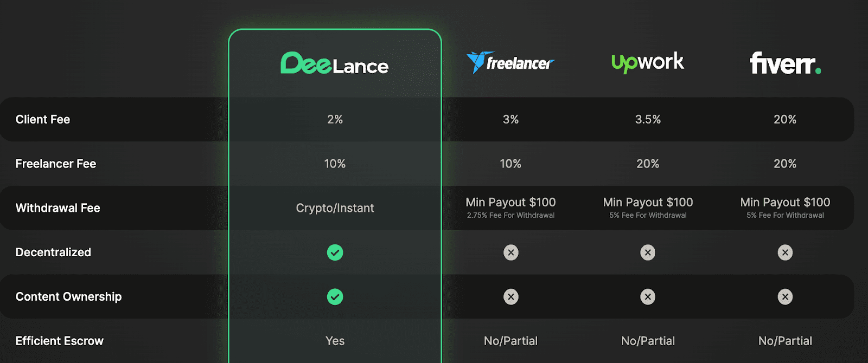Click Fiverr's Content Ownership X icon
868x363 pixels.
785,297
